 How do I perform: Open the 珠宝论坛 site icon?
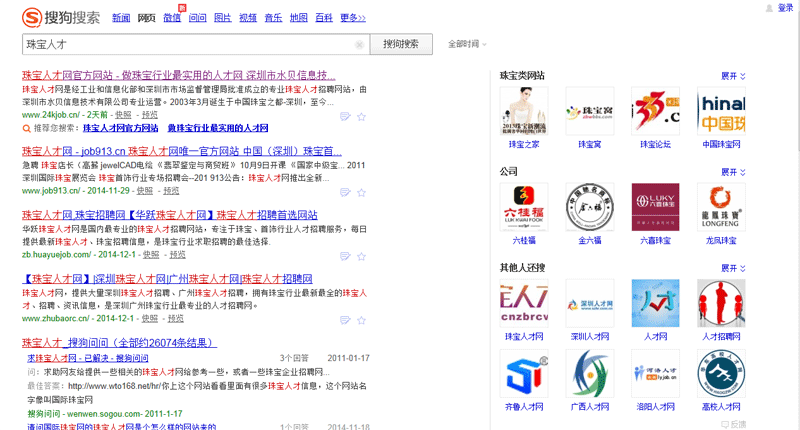(x=656, y=111)
